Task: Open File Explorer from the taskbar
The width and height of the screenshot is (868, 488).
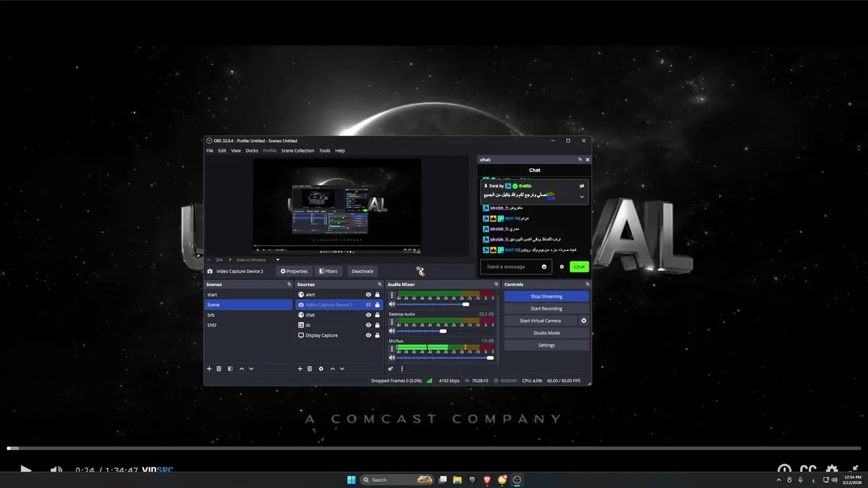Action: tap(457, 480)
